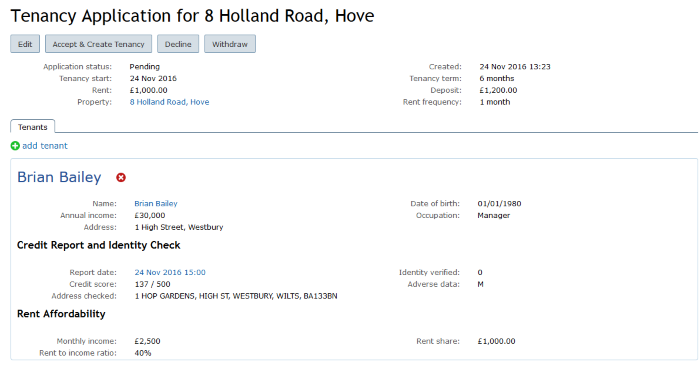Open the Edit application button
This screenshot has width=700, height=365.
25,44
